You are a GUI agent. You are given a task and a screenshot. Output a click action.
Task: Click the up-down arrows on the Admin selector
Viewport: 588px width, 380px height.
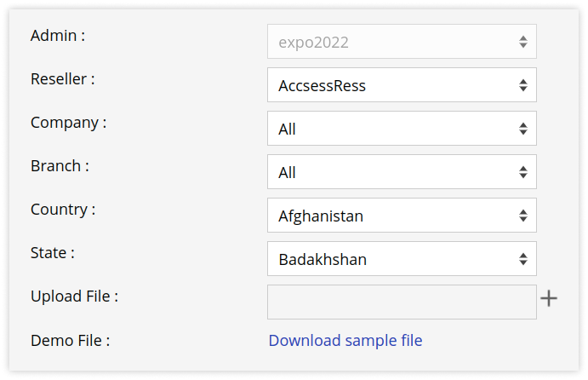[523, 42]
